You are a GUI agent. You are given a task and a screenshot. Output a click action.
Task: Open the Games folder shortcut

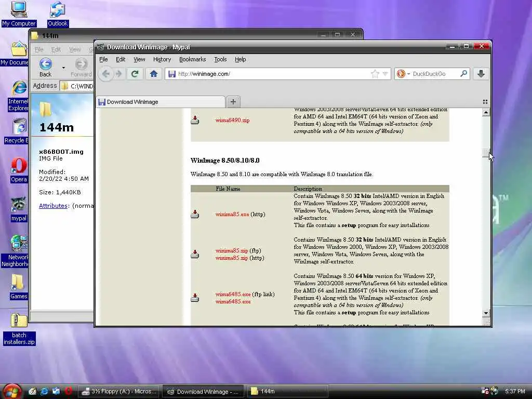pyautogui.click(x=18, y=287)
